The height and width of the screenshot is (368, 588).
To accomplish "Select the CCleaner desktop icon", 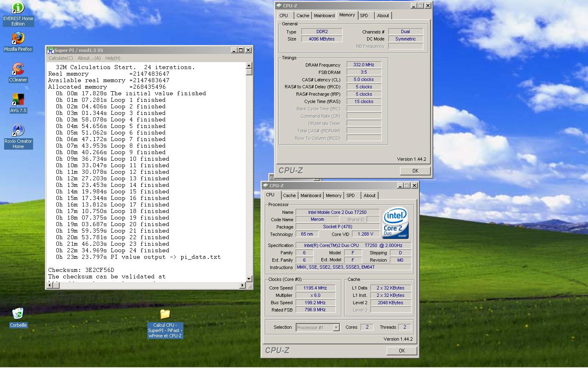I will point(18,72).
